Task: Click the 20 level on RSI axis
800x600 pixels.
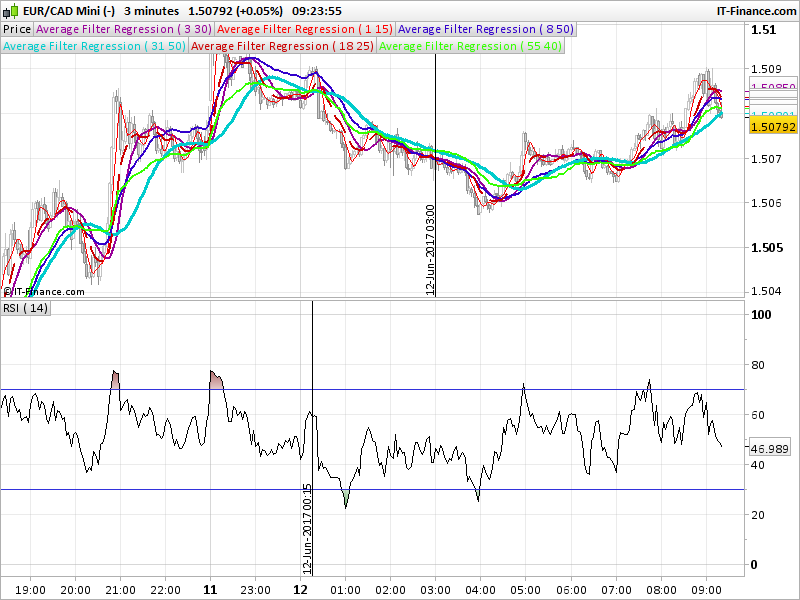Action: (758, 515)
